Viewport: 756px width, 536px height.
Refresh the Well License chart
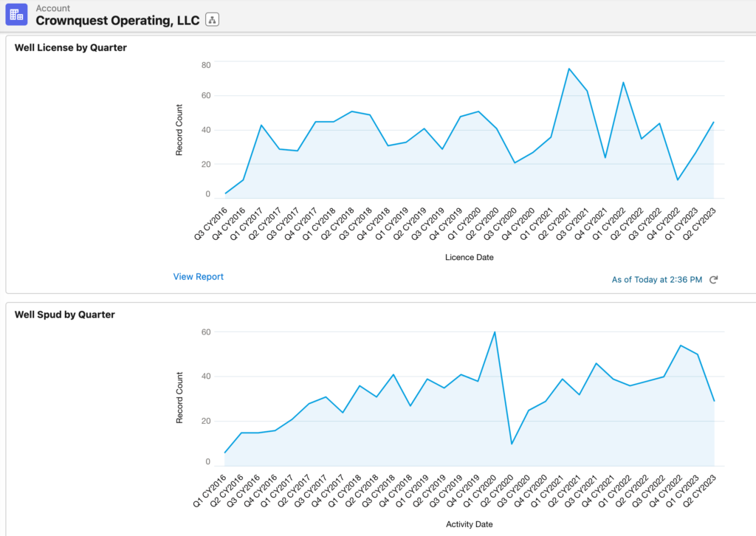[713, 280]
